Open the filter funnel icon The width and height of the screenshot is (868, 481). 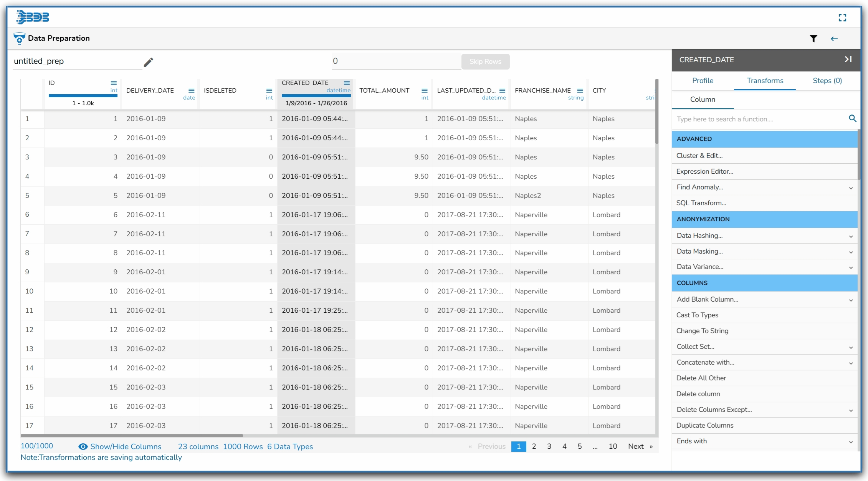click(813, 38)
